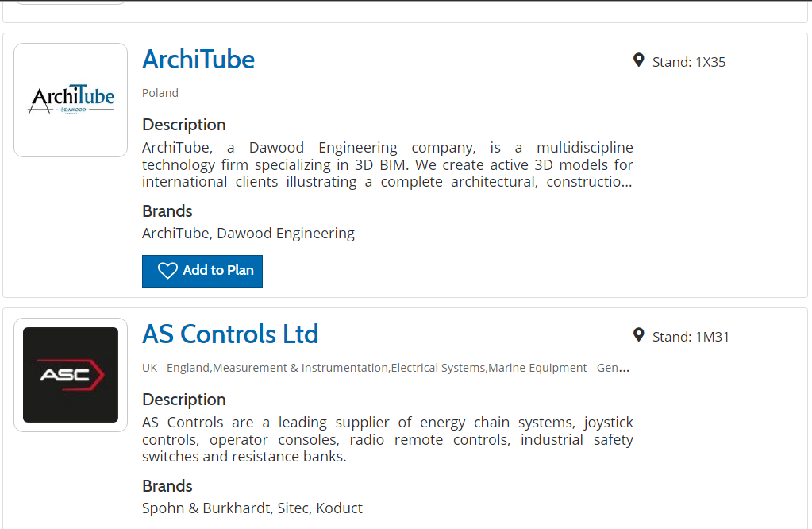812x529 pixels.
Task: Click the Brands heading in AS Controls card
Action: click(x=167, y=486)
